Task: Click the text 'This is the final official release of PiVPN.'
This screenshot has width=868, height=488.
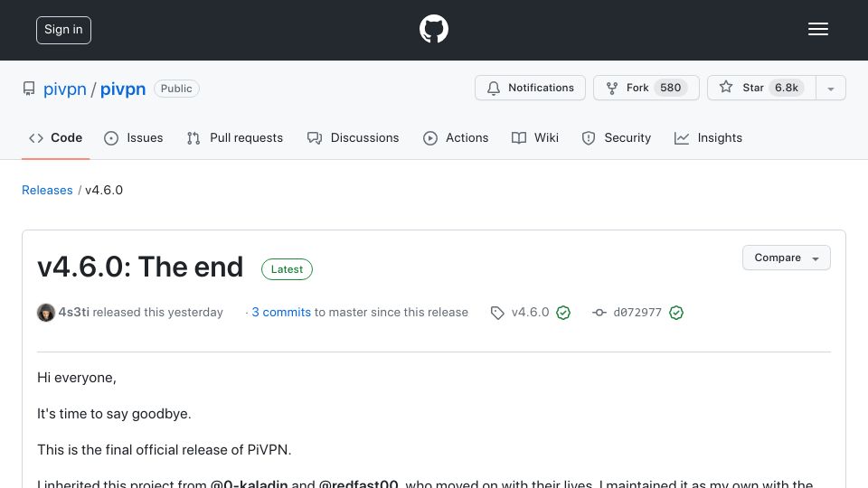Action: (x=164, y=450)
